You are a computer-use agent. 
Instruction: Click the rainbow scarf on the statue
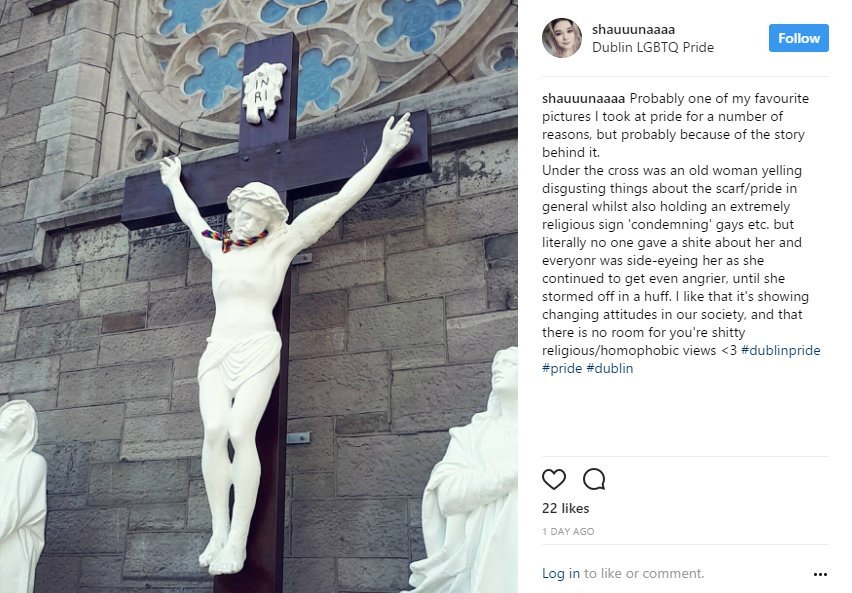coord(234,240)
